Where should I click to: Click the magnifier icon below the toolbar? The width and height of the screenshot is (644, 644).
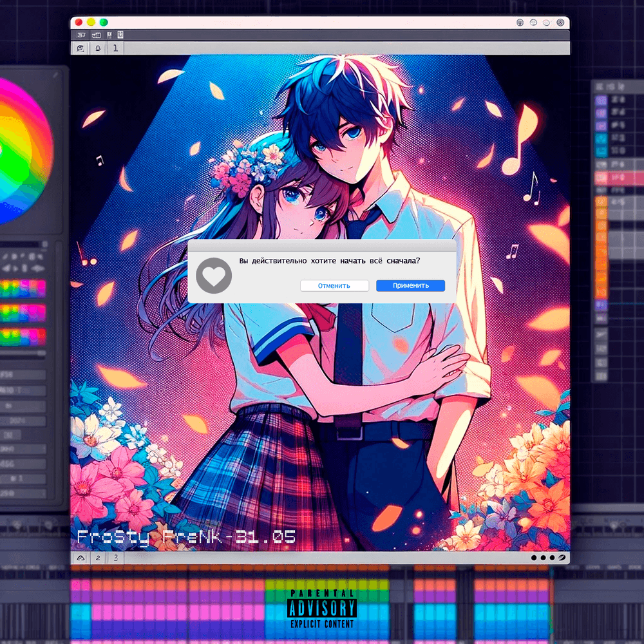click(x=80, y=47)
